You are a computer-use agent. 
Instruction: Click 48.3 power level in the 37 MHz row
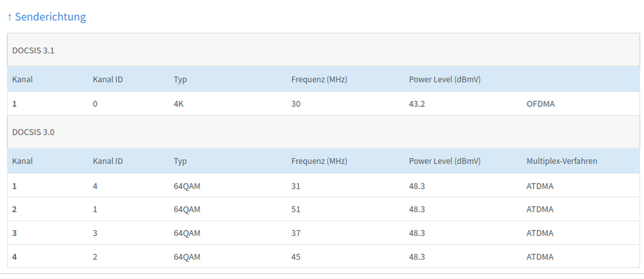(x=416, y=233)
